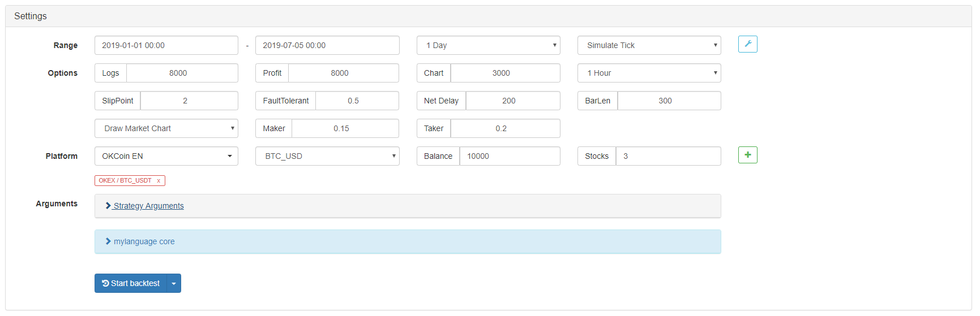Click the range end date field
Image resolution: width=980 pixels, height=316 pixels.
[327, 45]
